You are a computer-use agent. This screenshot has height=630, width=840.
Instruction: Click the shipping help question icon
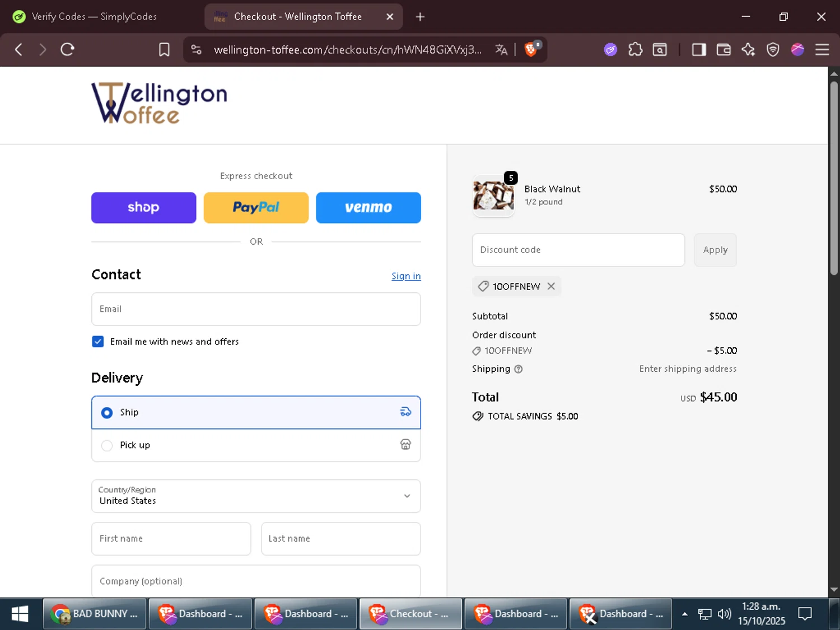coord(519,369)
